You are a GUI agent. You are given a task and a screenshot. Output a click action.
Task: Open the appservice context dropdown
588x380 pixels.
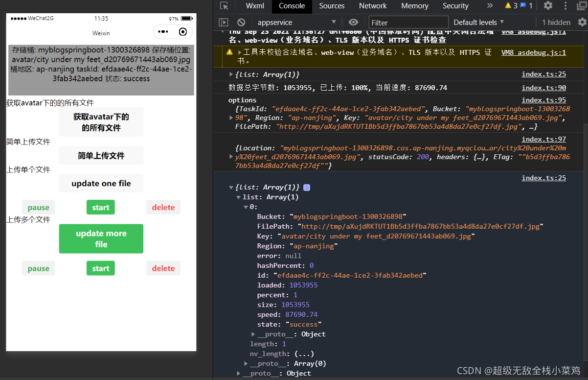tap(297, 22)
